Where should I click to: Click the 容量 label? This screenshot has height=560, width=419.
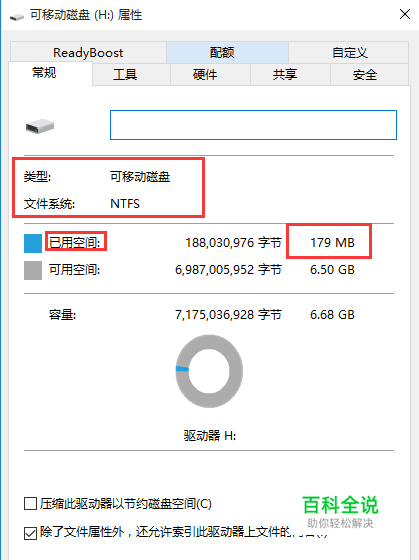click(63, 315)
